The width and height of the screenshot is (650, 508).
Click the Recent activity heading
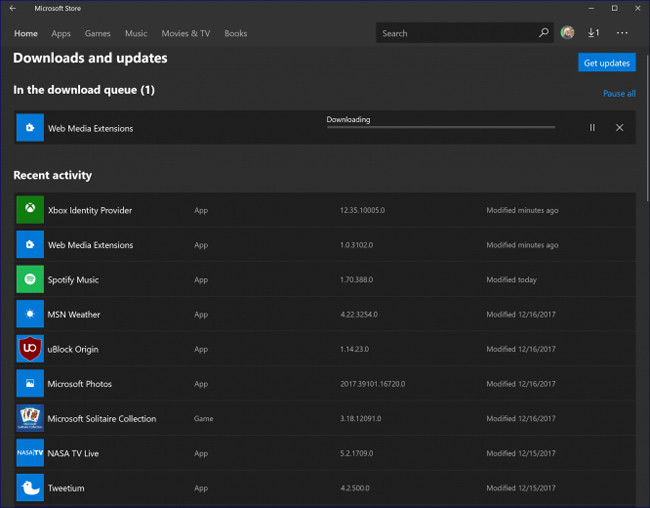pyautogui.click(x=53, y=175)
